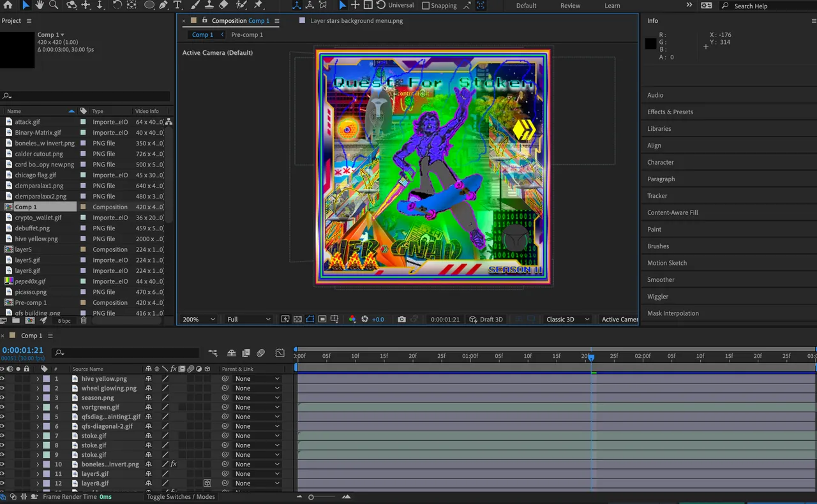This screenshot has height=504, width=817.
Task: Click the 8 bpc color depth button
Action: [64, 320]
